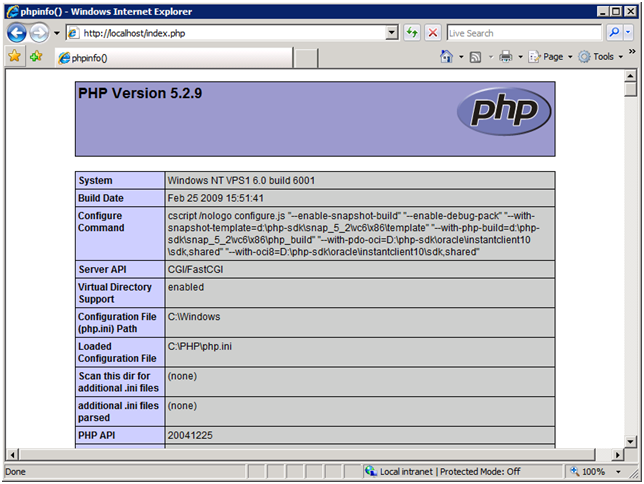644x484 pixels.
Task: Maximize the Internet Explorer window
Action: (x=616, y=12)
